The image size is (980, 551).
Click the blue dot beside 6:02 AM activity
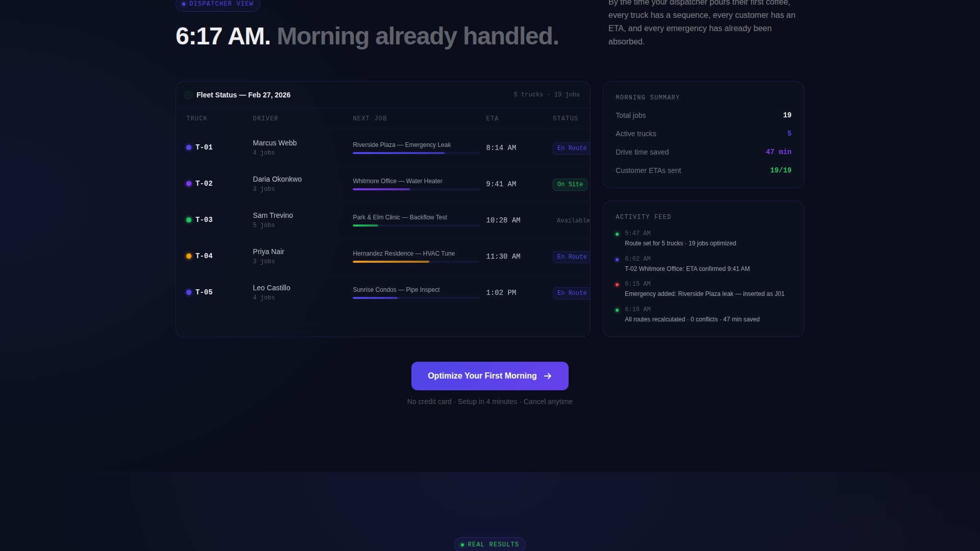point(617,260)
